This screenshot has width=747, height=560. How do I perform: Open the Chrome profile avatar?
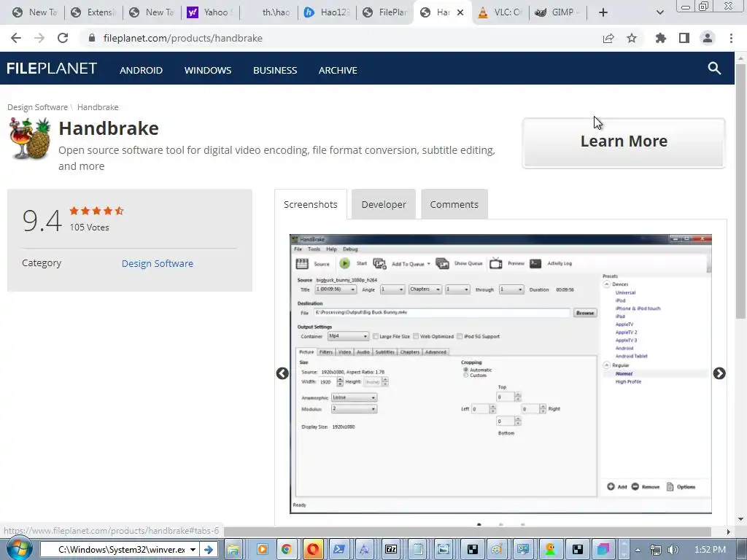(x=708, y=38)
